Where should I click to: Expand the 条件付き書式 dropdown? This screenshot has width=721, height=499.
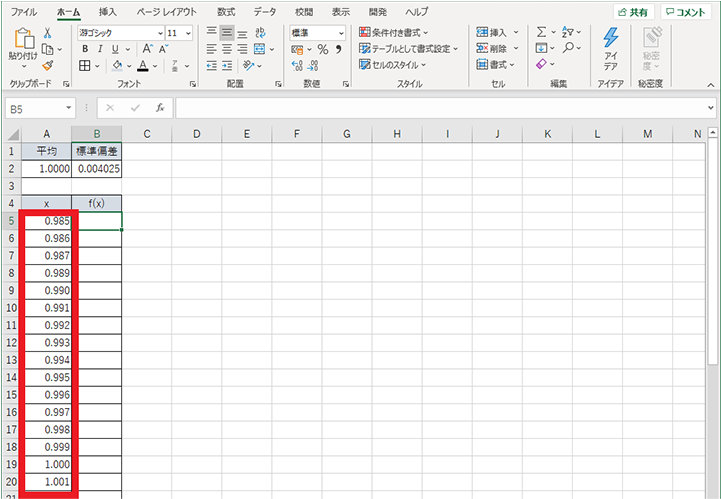425,33
